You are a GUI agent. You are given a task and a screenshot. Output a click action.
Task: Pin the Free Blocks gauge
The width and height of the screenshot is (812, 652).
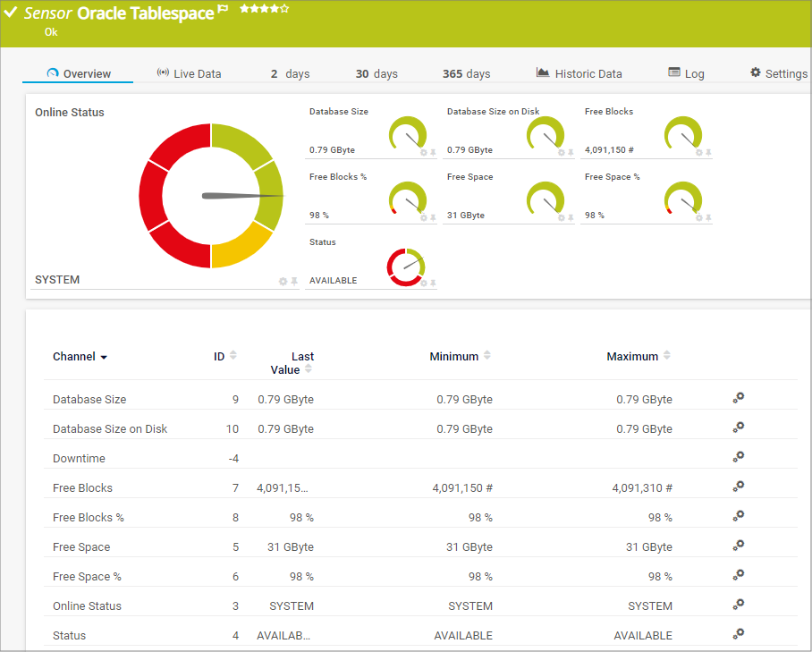708,153
